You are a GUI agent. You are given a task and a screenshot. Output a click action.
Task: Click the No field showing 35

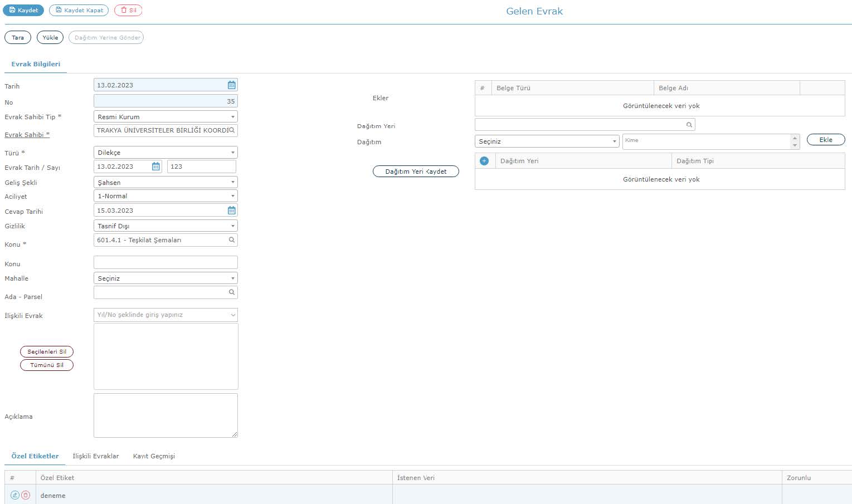(x=165, y=101)
